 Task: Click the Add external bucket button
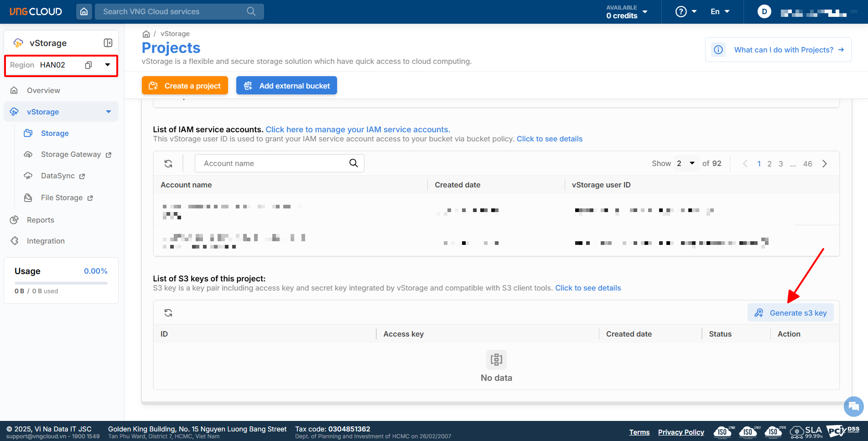coord(286,86)
